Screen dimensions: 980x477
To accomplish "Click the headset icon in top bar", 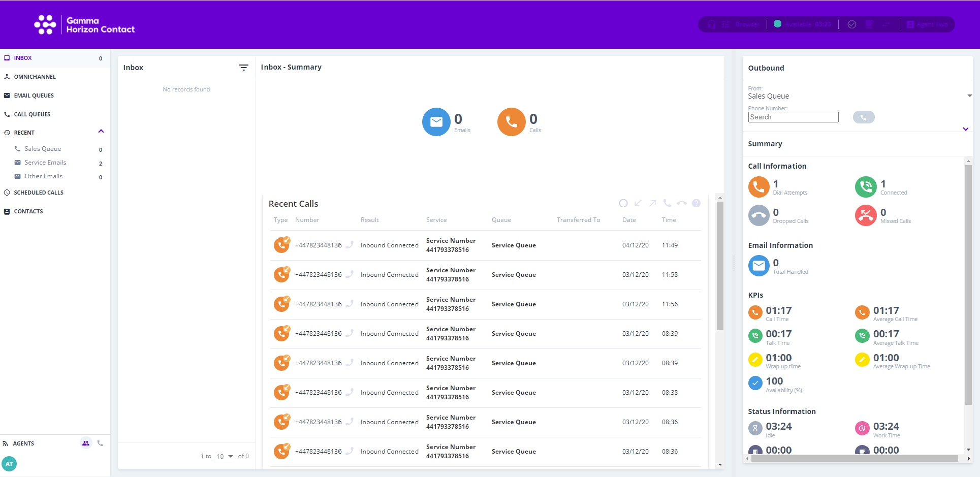I will pyautogui.click(x=711, y=24).
